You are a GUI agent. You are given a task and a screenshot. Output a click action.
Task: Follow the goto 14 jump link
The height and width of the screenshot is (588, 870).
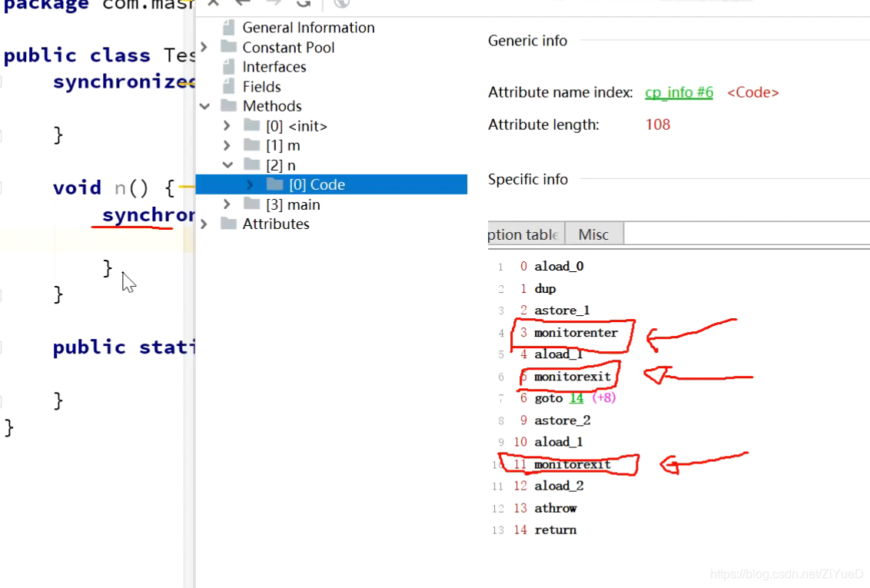[x=576, y=398]
